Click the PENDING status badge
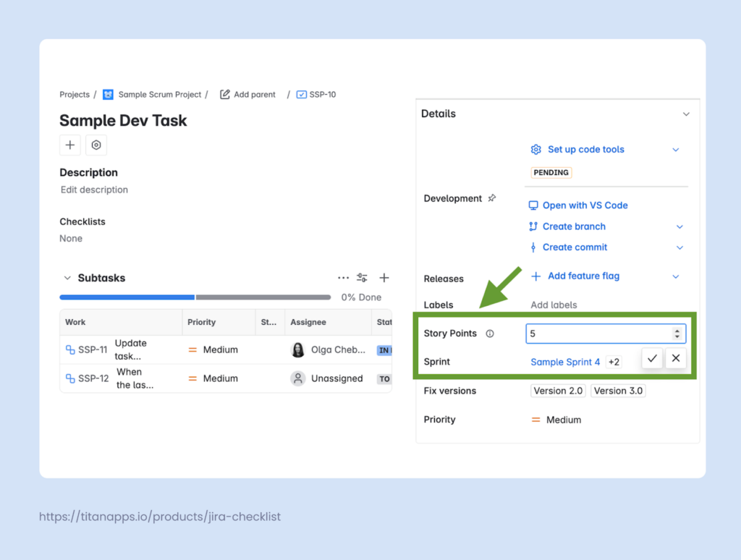 point(551,172)
